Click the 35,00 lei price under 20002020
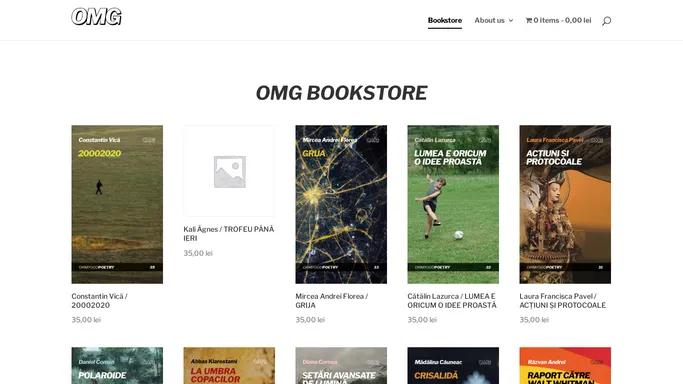Screen dimensions: 683x384 click(x=86, y=320)
